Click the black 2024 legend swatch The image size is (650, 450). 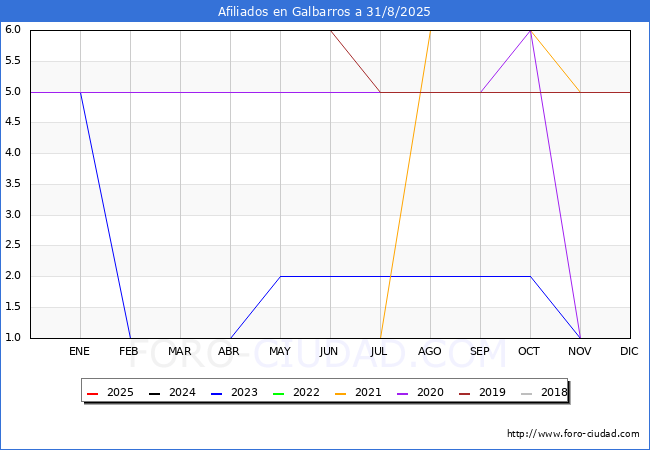coord(155,393)
